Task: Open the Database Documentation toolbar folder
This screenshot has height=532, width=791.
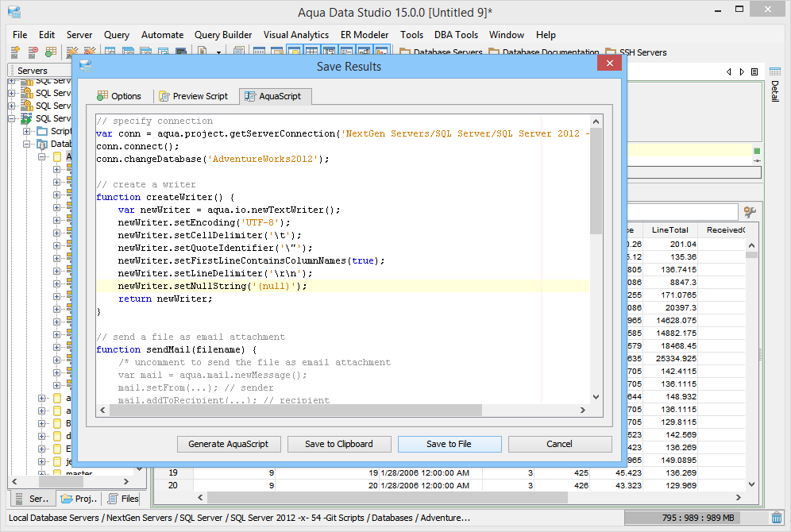Action: click(x=544, y=52)
